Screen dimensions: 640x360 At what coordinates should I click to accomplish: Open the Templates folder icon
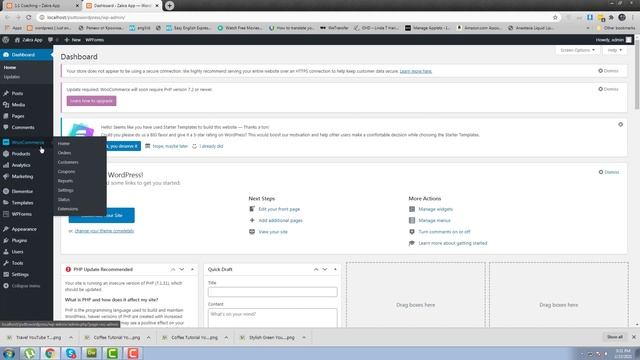click(6, 203)
